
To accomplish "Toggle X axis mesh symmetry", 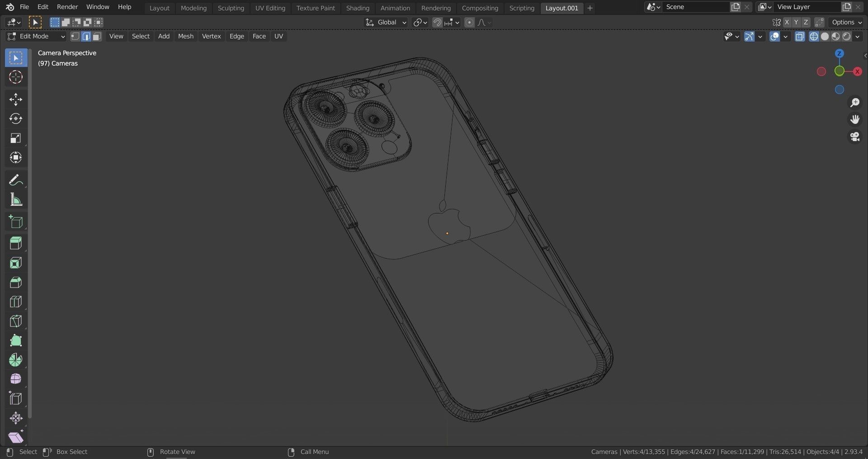I will (x=787, y=22).
